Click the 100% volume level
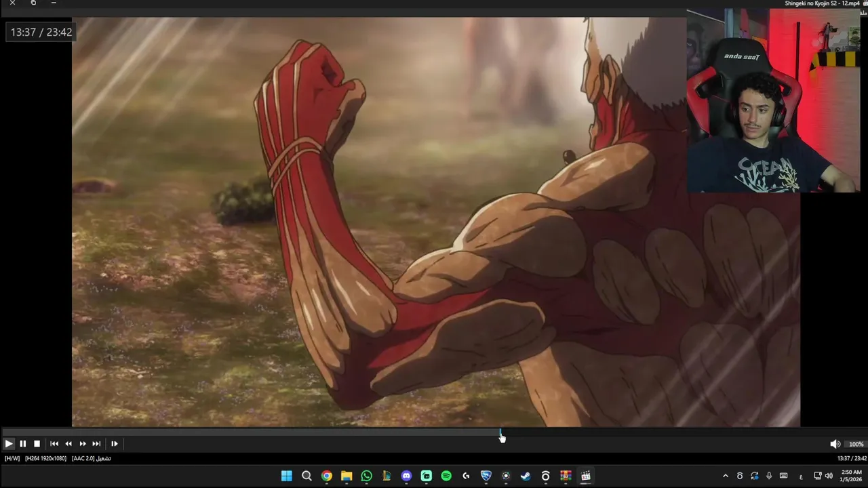Image resolution: width=868 pixels, height=488 pixels. pyautogui.click(x=856, y=445)
